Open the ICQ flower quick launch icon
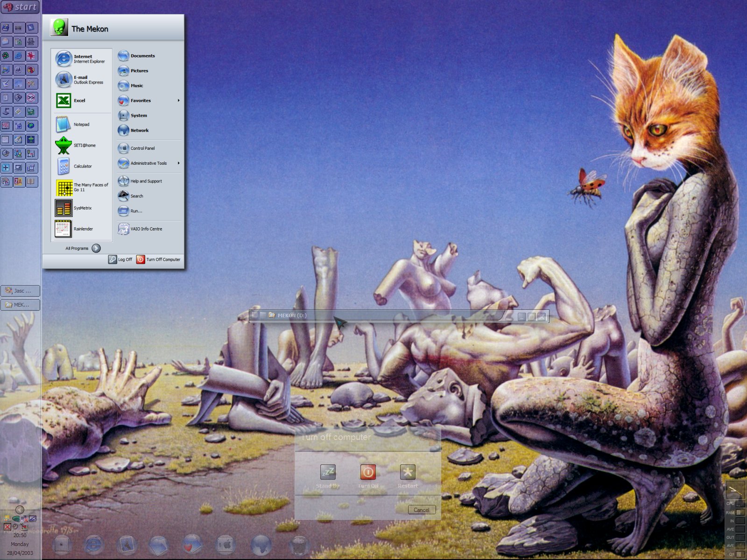The height and width of the screenshot is (560, 747). click(x=6, y=56)
